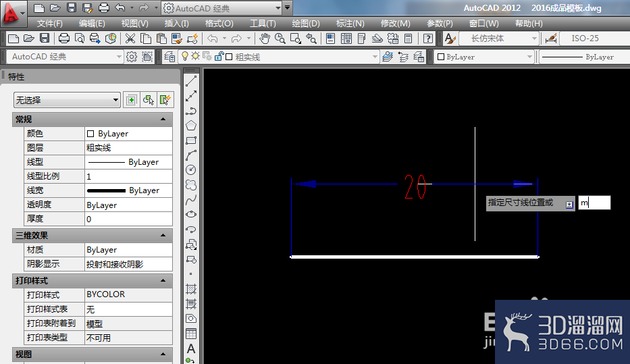Viewport: 630px width, 364px height.
Task: Open the 标注(N) menu
Action: (x=350, y=24)
